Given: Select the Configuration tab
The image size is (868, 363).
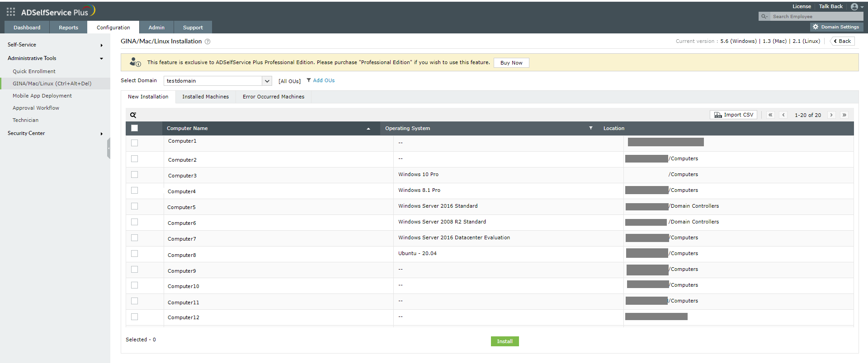Looking at the screenshot, I should pyautogui.click(x=113, y=28).
